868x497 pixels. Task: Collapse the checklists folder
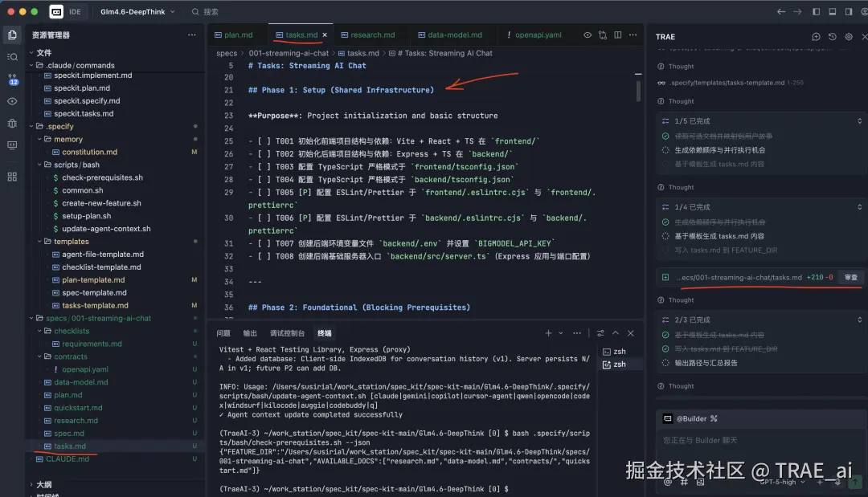[x=40, y=331]
